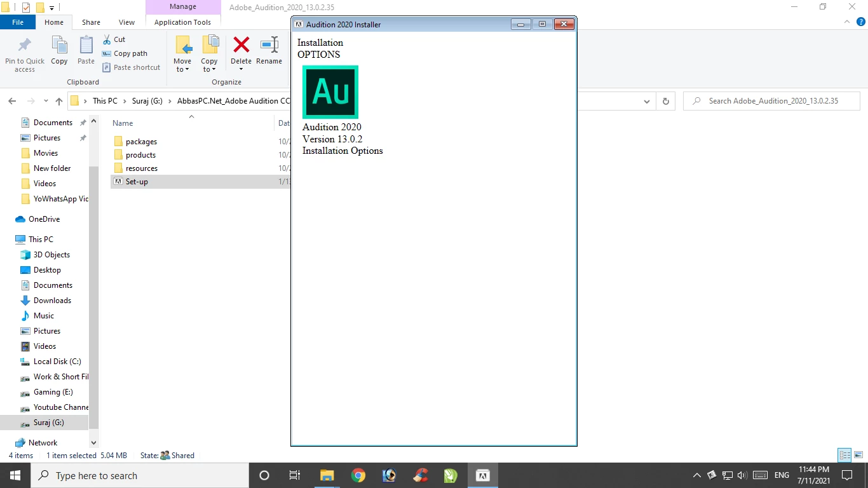Image resolution: width=868 pixels, height=488 pixels.
Task: Click Properties in the quick access toolbar
Action: 26,8
